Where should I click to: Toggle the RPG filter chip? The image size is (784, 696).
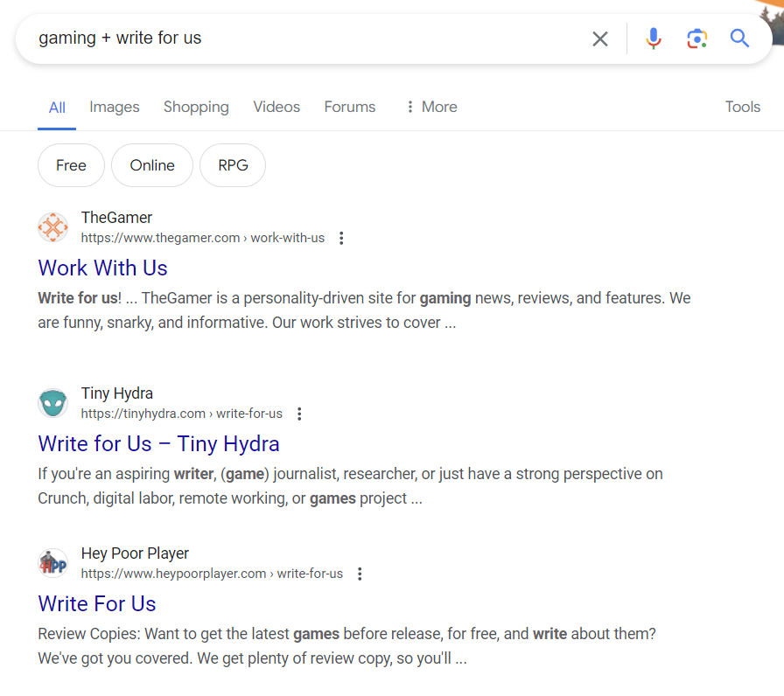point(232,164)
